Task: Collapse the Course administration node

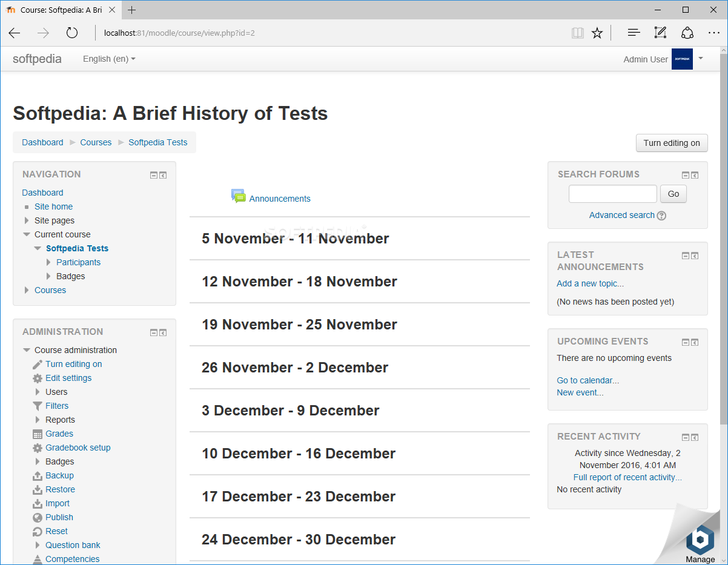Action: (27, 350)
